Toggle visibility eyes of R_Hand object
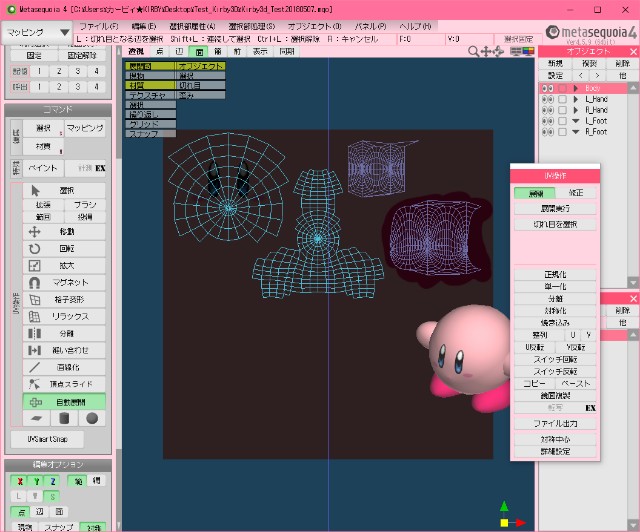The width and height of the screenshot is (640, 532). click(547, 110)
